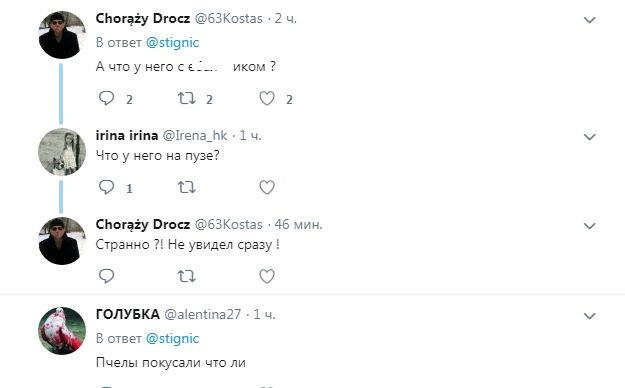Like the 'Странно ?!' tweet
The width and height of the screenshot is (625, 388).
pyautogui.click(x=267, y=276)
